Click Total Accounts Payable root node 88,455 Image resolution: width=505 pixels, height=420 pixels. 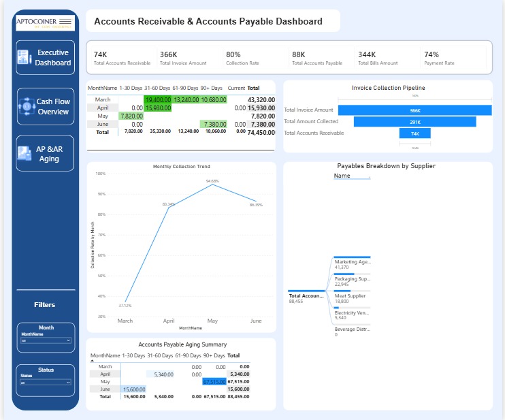click(x=306, y=298)
